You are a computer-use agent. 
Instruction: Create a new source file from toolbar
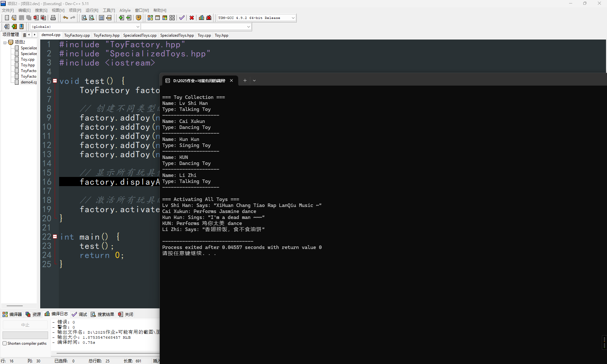[x=7, y=18]
